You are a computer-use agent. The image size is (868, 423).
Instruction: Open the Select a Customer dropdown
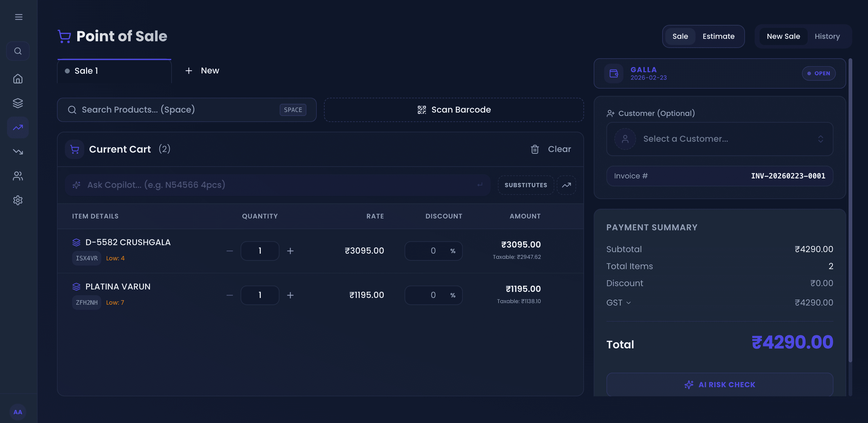pos(719,139)
